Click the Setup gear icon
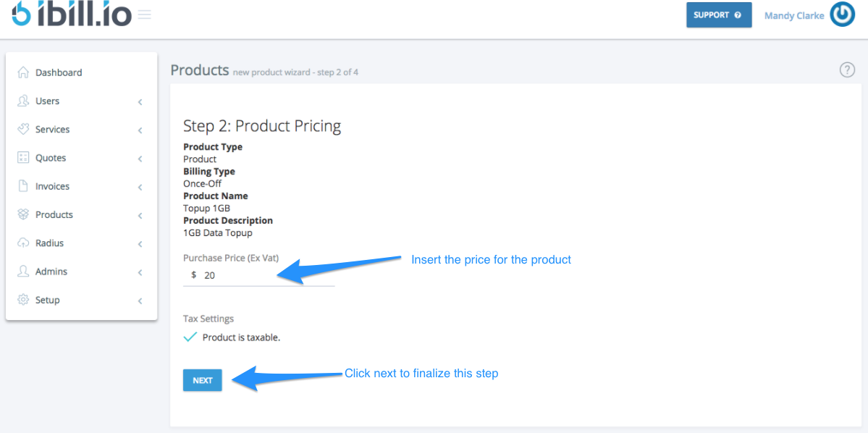Image resolution: width=868 pixels, height=433 pixels. click(21, 300)
